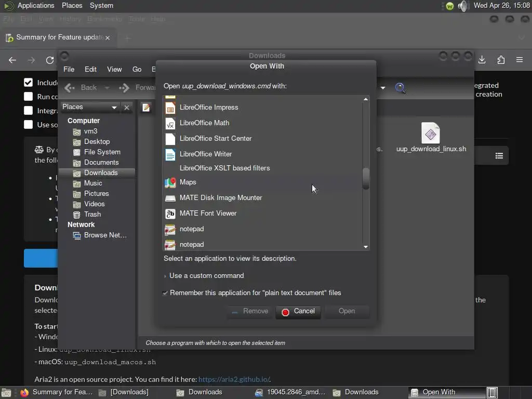Viewport: 532px width, 399px height.
Task: Select Documents in Places sidebar
Action: click(96, 163)
